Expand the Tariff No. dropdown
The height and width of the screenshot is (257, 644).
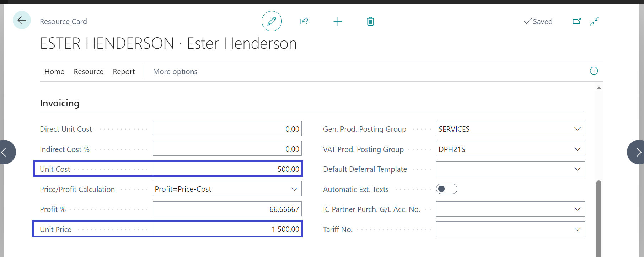pyautogui.click(x=577, y=229)
